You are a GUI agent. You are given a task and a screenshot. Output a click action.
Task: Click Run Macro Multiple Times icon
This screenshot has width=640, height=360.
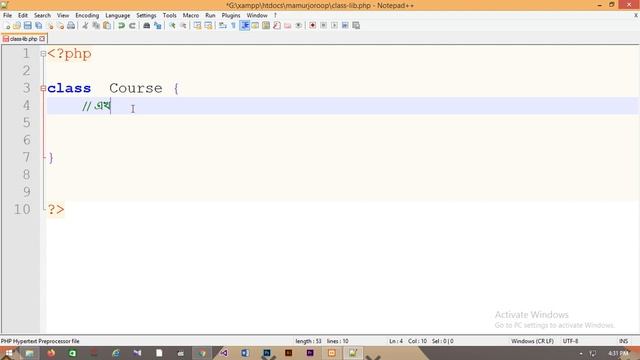[x=345, y=26]
